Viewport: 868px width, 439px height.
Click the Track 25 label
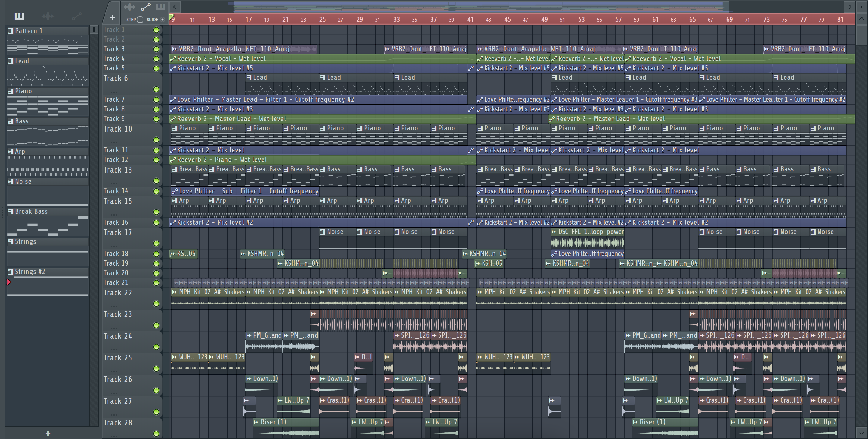pos(118,358)
